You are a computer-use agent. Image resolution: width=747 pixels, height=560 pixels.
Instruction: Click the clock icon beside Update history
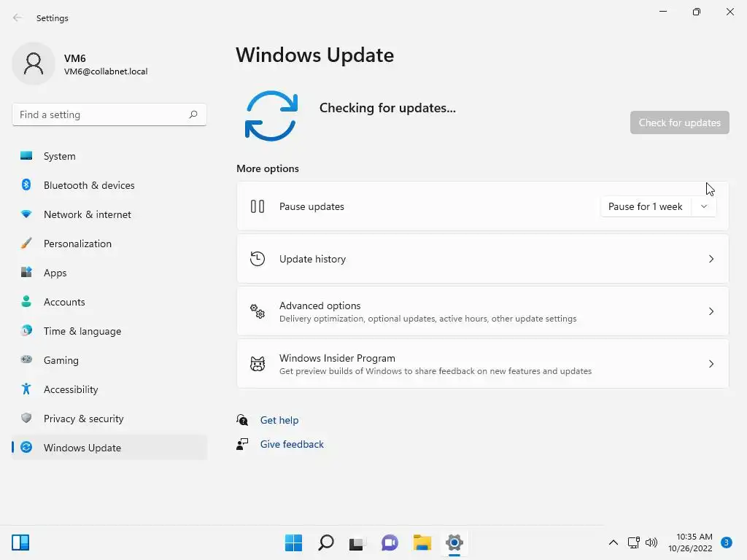click(x=258, y=259)
